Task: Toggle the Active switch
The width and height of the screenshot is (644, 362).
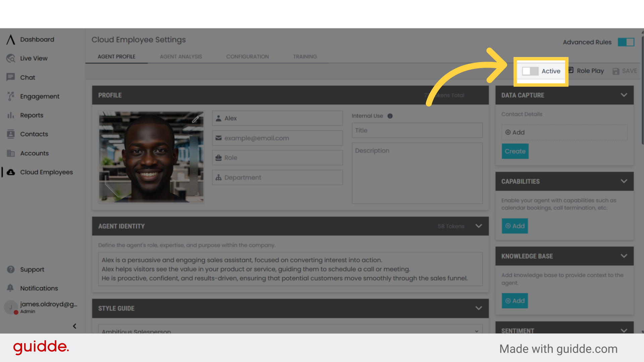Action: 530,71
